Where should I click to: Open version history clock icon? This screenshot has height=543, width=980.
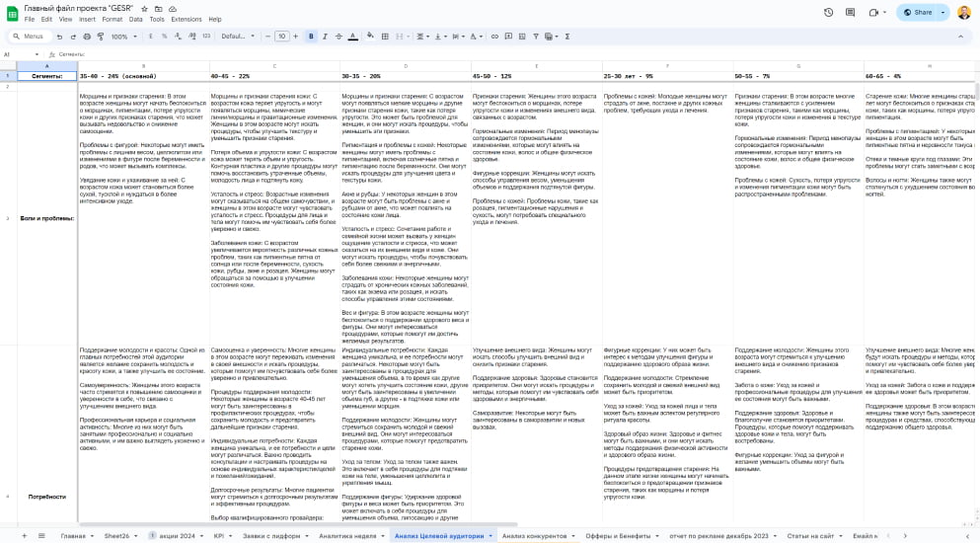point(829,13)
